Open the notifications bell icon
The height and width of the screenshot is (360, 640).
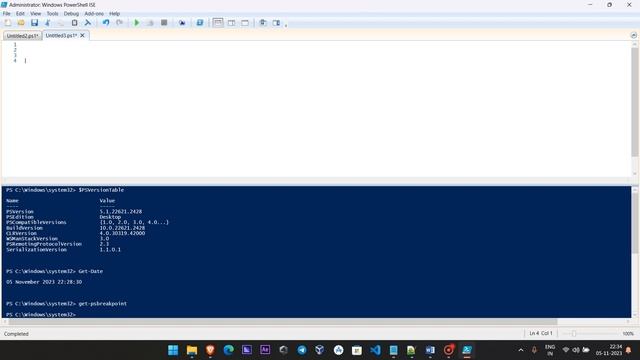(x=629, y=350)
